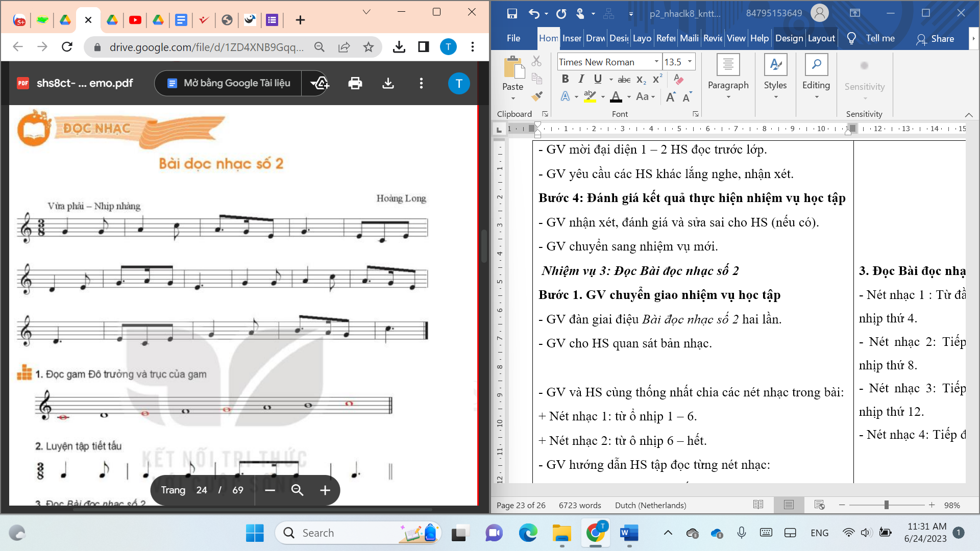Toggle Strikethrough formatting

(x=624, y=80)
